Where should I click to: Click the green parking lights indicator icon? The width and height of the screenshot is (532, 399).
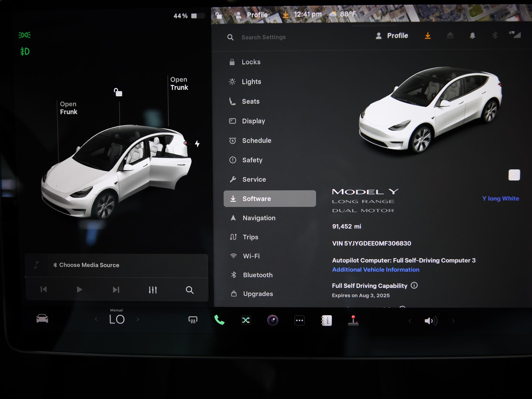coord(24,35)
